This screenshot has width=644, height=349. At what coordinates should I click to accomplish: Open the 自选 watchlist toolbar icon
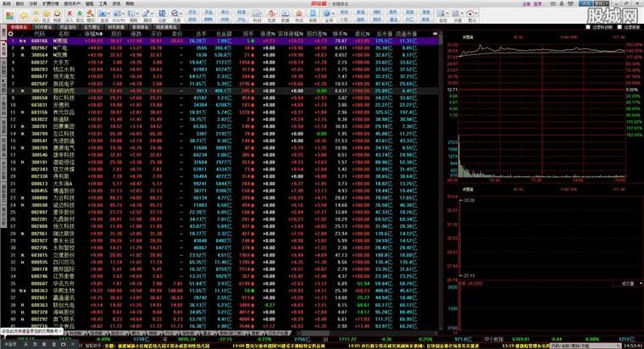tap(103, 15)
